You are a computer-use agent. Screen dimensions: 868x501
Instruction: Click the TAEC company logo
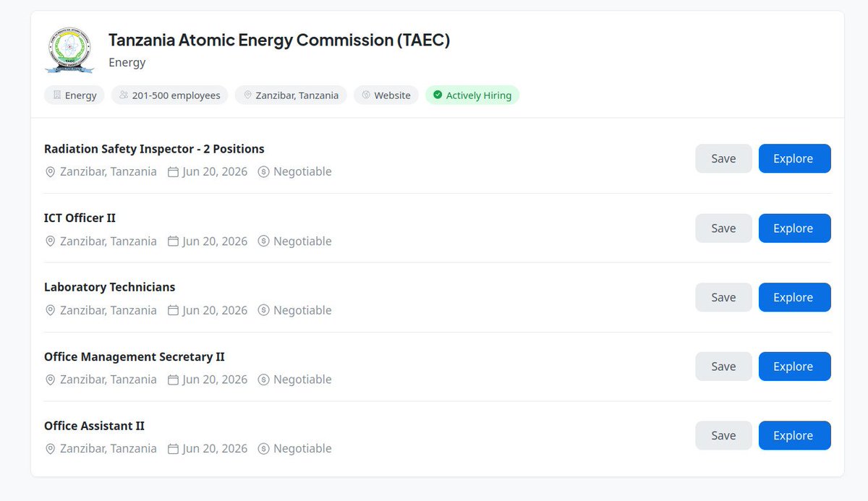[x=69, y=50]
